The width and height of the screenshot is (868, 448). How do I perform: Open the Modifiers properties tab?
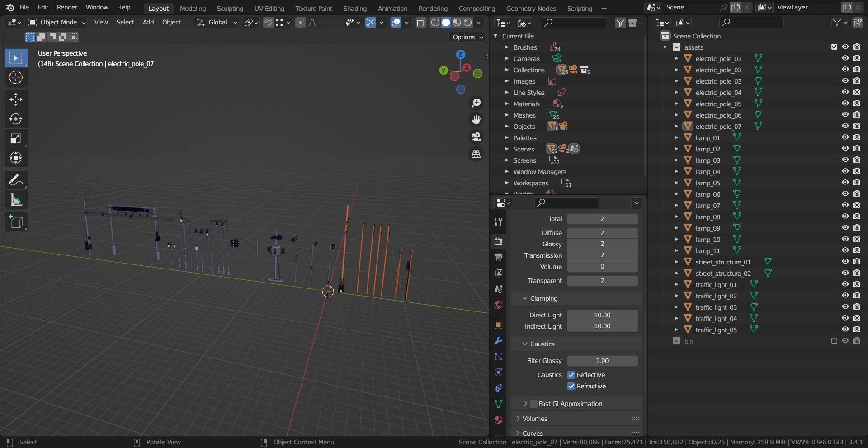[498, 340]
